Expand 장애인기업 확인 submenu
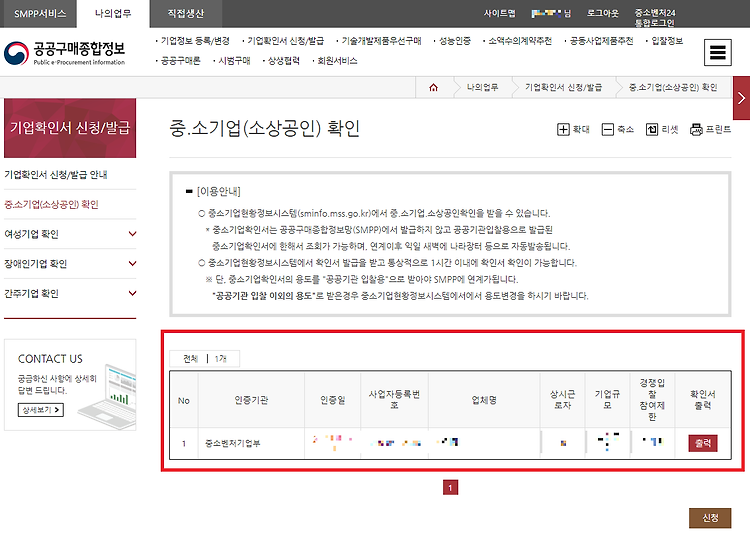The height and width of the screenshot is (541, 750). tap(132, 264)
